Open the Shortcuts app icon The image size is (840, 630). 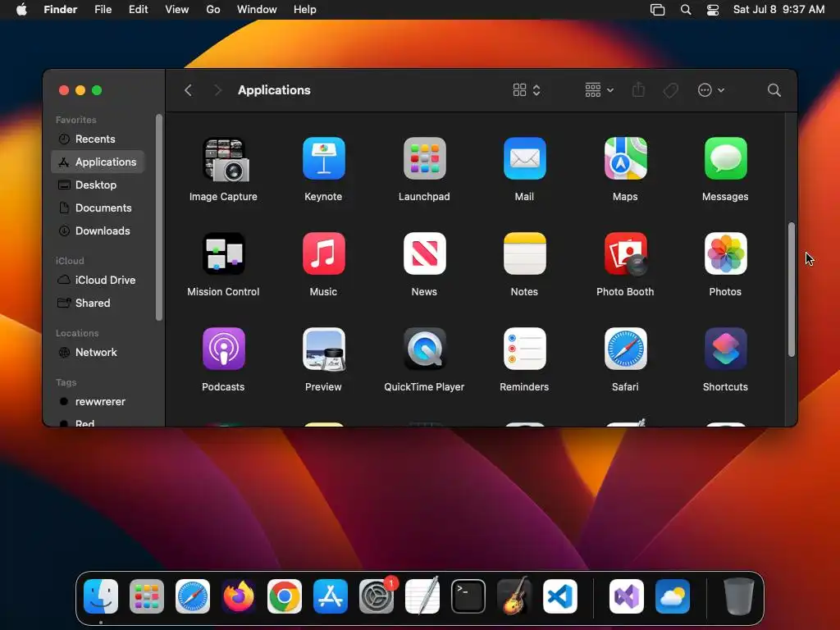[x=725, y=349]
